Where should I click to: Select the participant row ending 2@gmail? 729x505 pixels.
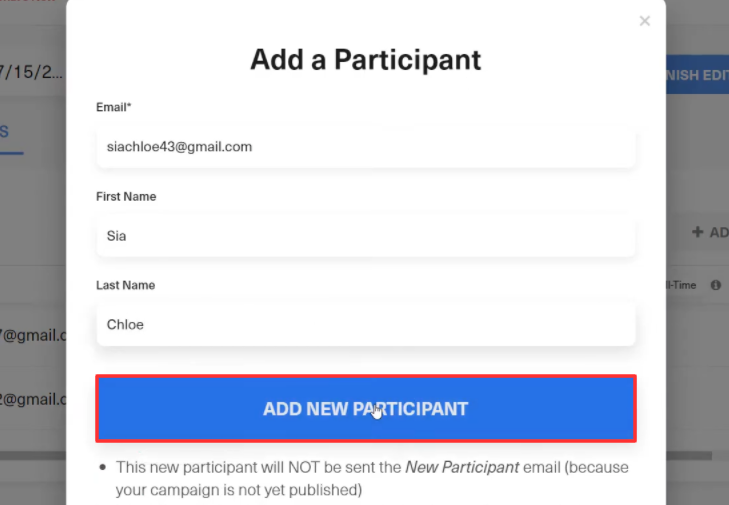pyautogui.click(x=33, y=399)
